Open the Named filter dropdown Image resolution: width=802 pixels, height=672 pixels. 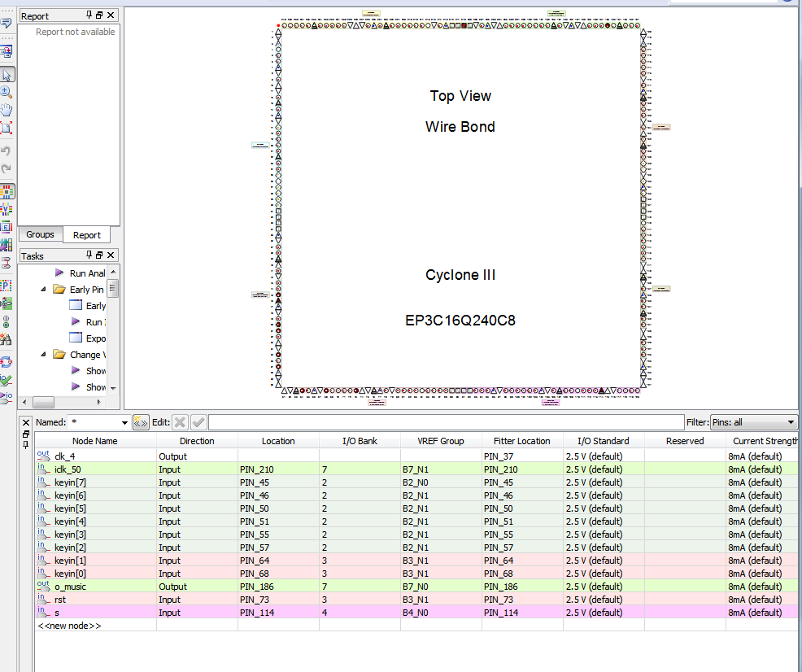click(124, 423)
